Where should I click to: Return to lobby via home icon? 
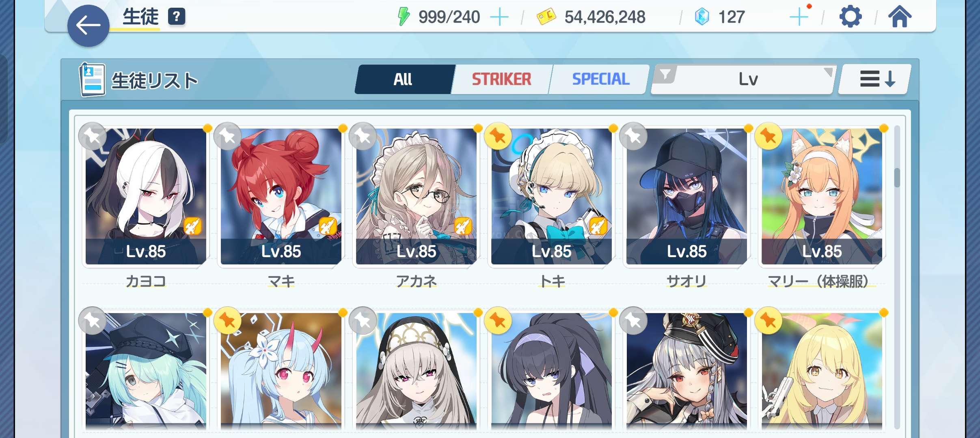pyautogui.click(x=900, y=17)
